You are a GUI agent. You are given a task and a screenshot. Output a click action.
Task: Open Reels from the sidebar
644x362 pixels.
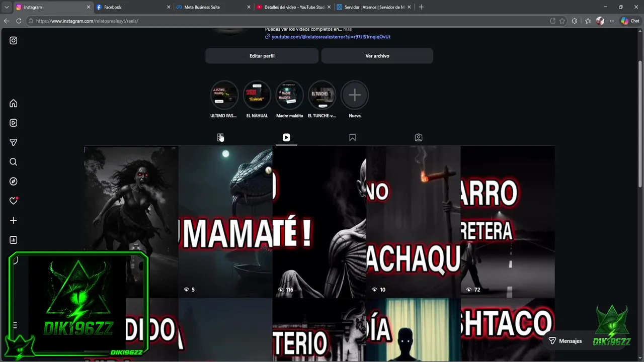[x=14, y=123]
